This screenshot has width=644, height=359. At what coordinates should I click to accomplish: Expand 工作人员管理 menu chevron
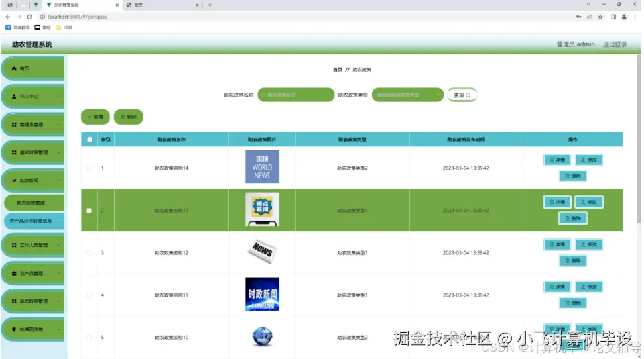pyautogui.click(x=59, y=245)
